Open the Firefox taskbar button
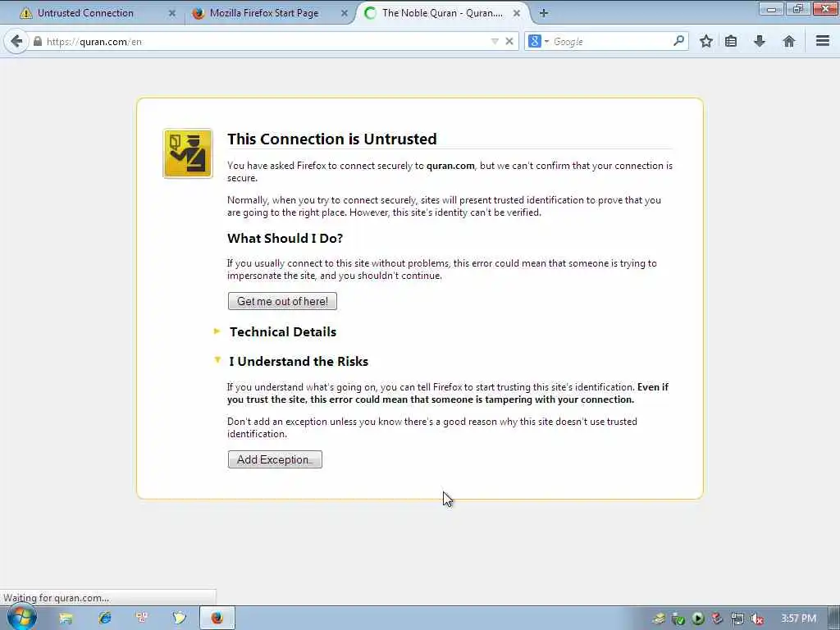Image resolution: width=840 pixels, height=630 pixels. click(217, 619)
